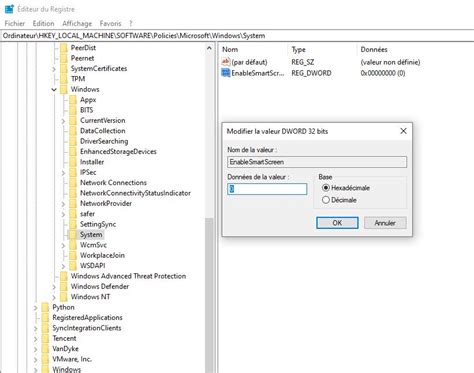Expand the safer key
Screen dimensions: 474x373
click(x=63, y=214)
